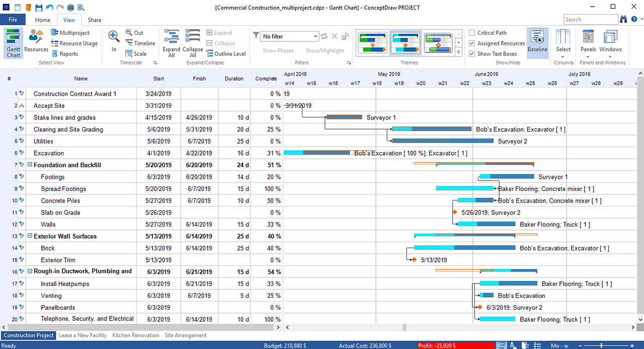The image size is (644, 349).
Task: Select the rounded-bar Gantt theme thumbnail
Action: [x=438, y=43]
